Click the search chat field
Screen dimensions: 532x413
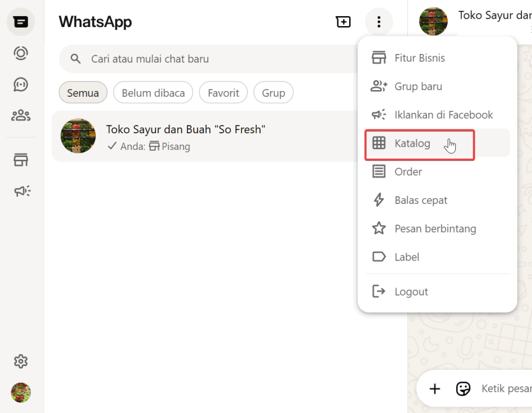(x=208, y=59)
